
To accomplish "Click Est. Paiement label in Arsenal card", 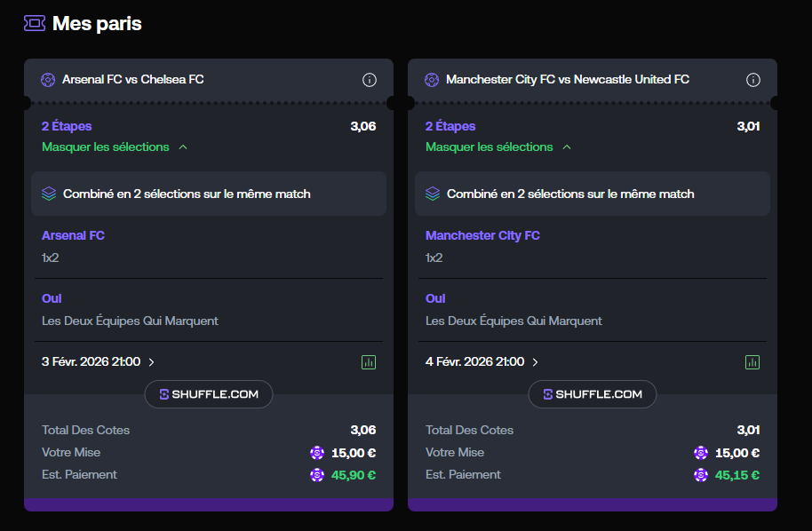I will [79, 474].
